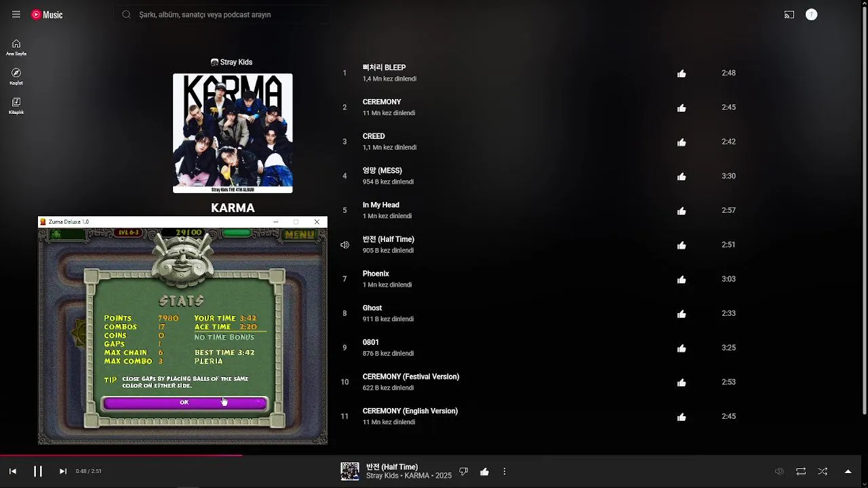
Task: Click the player bar album thumbnail
Action: [350, 471]
